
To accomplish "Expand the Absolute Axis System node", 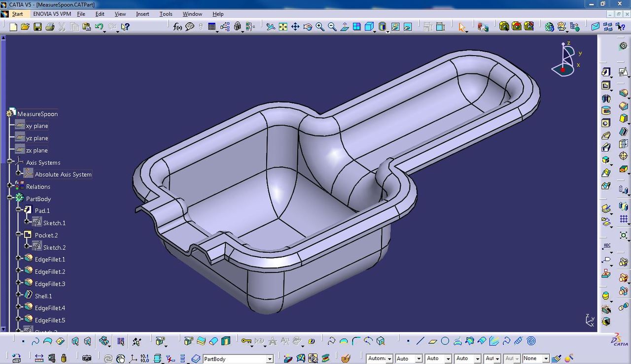I will (x=19, y=174).
